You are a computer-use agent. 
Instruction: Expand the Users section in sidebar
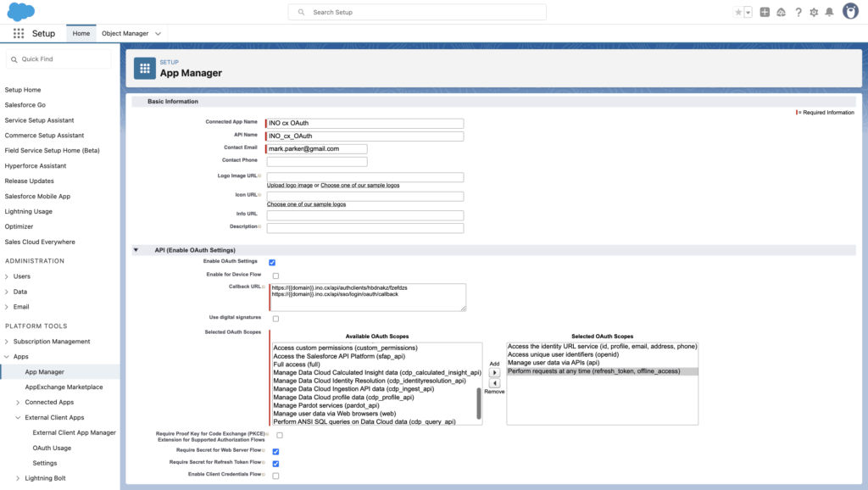tap(8, 276)
